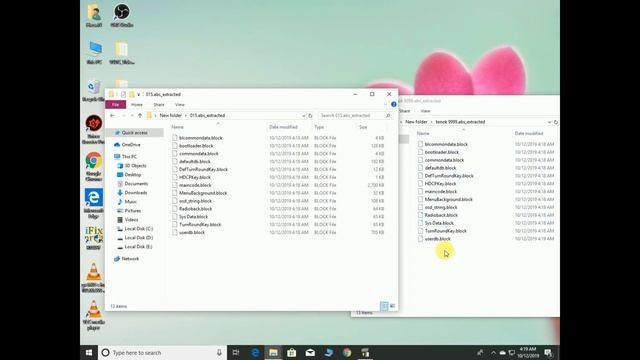This screenshot has width=640, height=360.
Task: Open Share tab in tenok 9999 window
Action: click(x=404, y=111)
